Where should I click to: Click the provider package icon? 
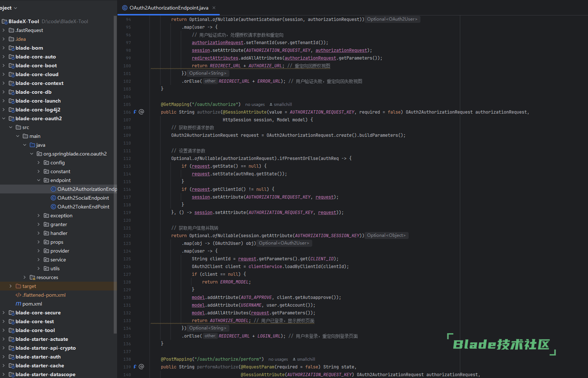[x=46, y=251]
